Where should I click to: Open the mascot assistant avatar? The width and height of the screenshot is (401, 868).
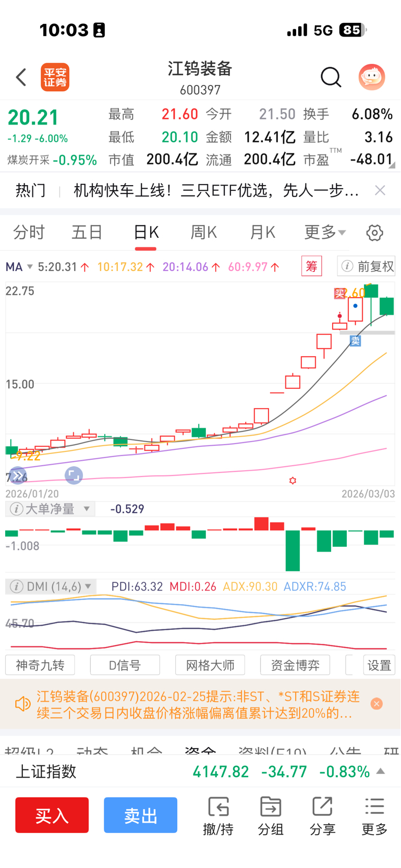coord(372,77)
